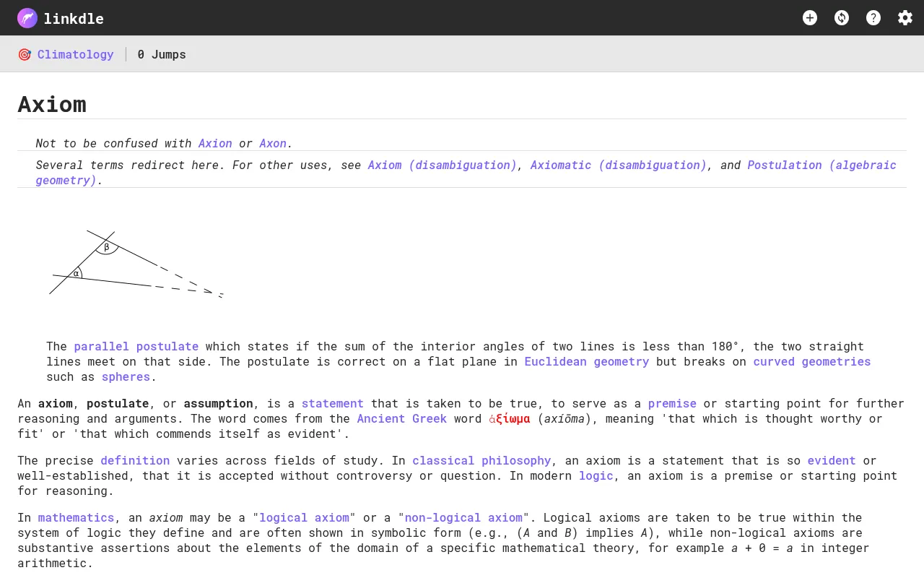The height and width of the screenshot is (578, 924).
Task: Follow the mathematics link
Action: click(x=77, y=517)
